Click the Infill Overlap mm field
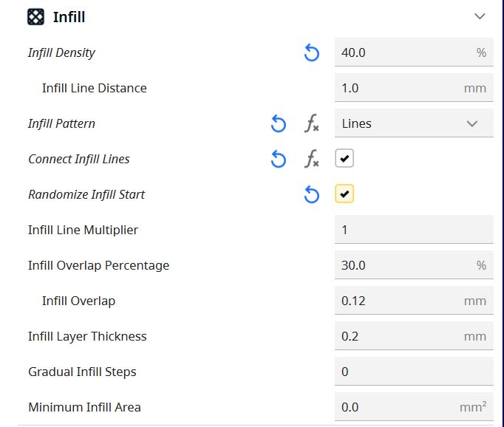504x427 pixels. [x=414, y=301]
